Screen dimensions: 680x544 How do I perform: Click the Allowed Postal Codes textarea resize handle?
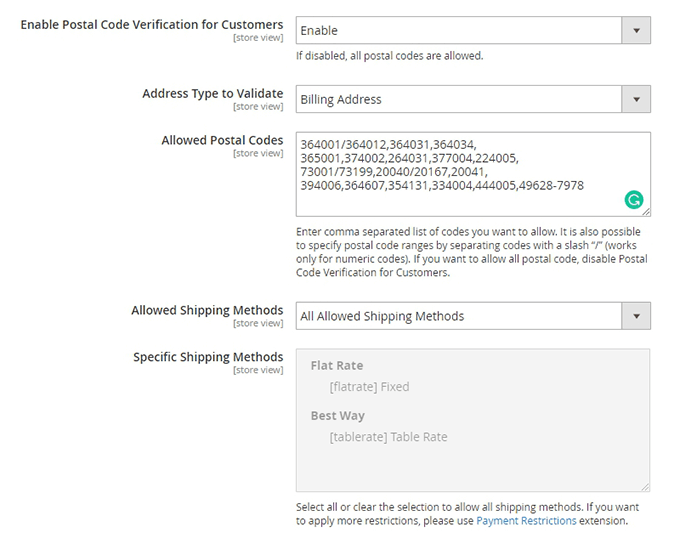tap(646, 211)
